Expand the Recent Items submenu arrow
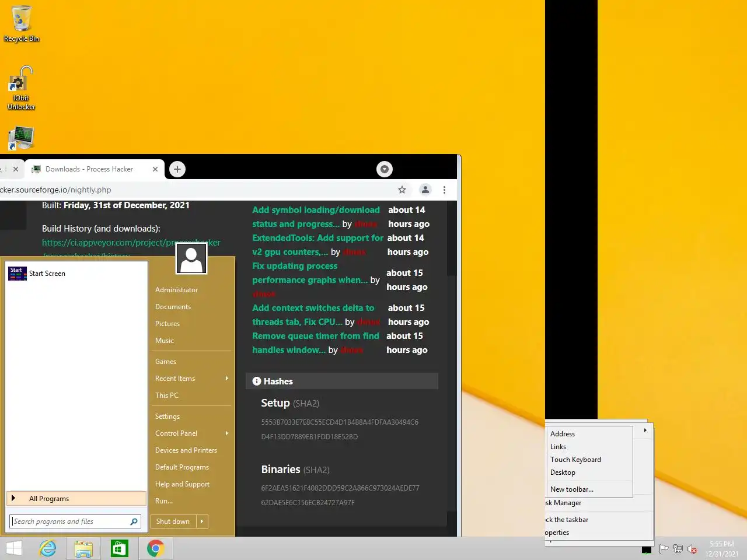747x560 pixels. click(x=227, y=378)
